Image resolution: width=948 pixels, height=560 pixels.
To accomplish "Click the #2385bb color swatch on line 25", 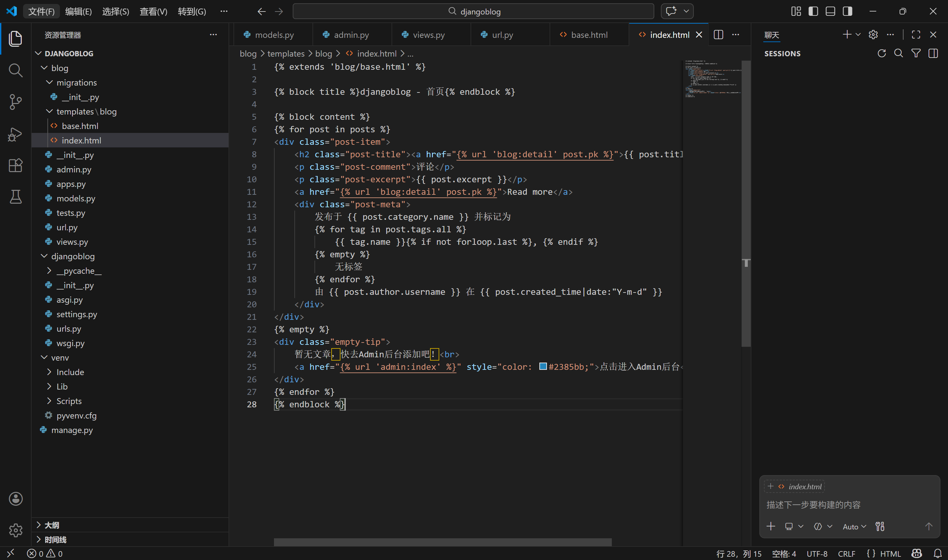I will pos(543,367).
